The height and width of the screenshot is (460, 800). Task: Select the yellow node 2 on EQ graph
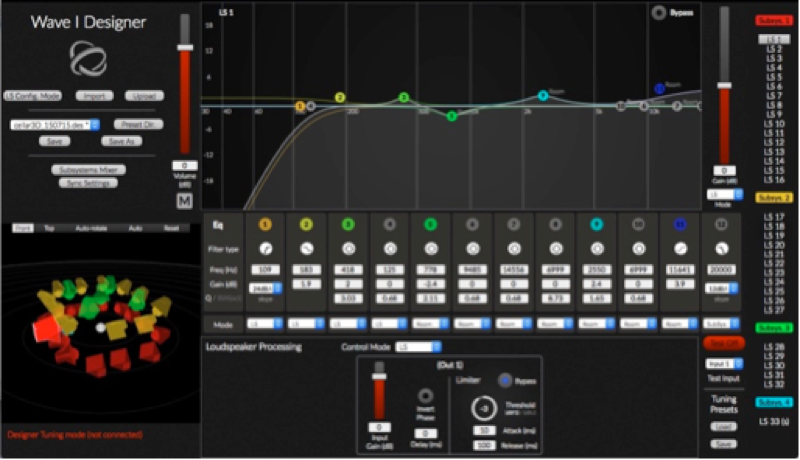340,97
